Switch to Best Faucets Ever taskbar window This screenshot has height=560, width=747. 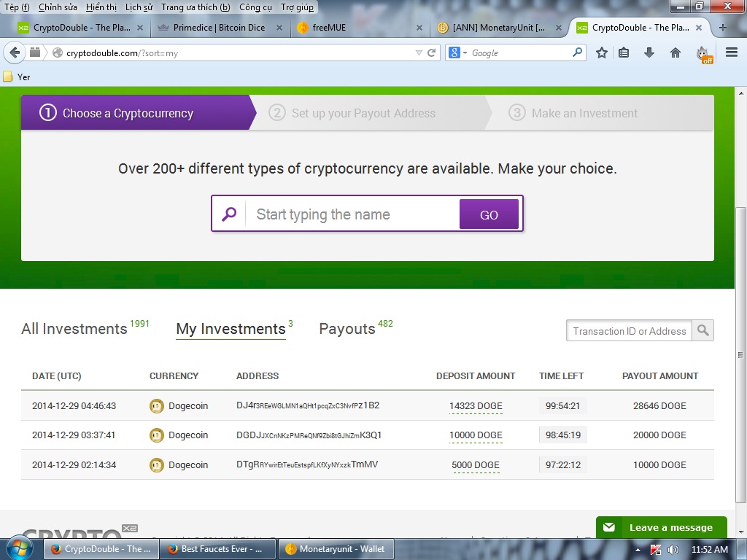click(x=217, y=549)
